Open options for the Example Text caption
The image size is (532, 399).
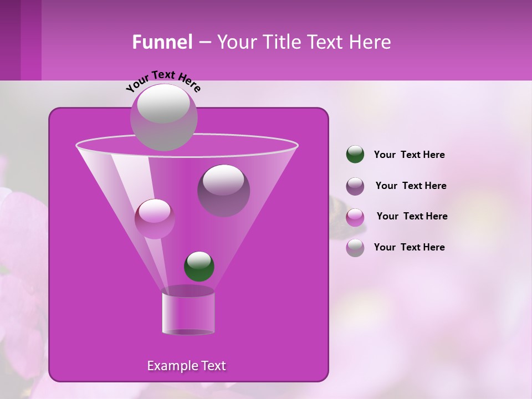tap(186, 366)
